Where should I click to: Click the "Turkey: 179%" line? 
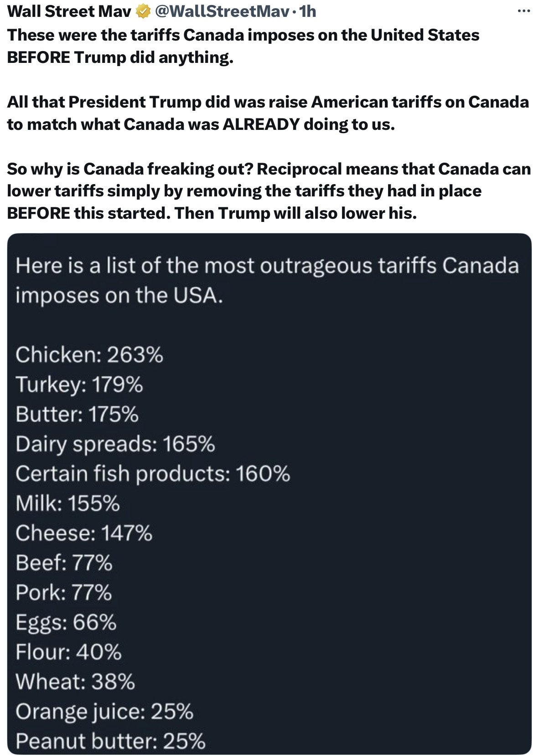click(79, 384)
